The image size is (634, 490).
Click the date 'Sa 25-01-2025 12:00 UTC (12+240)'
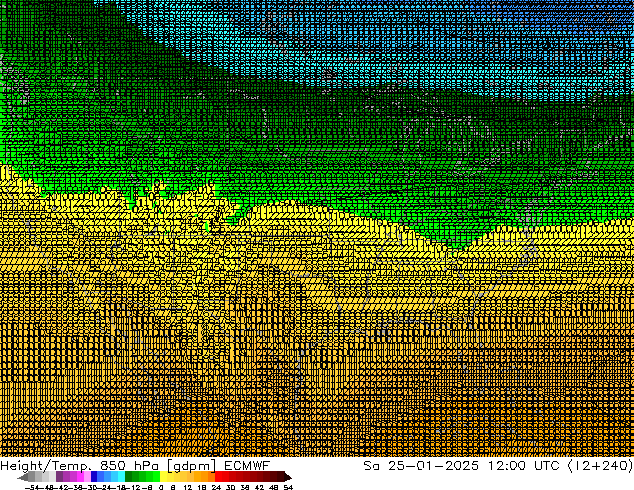click(498, 465)
